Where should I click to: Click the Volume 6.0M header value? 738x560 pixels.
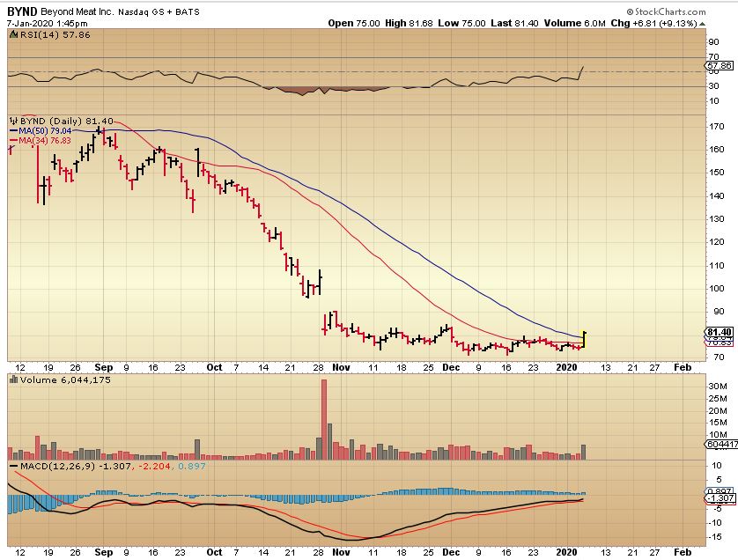[575, 23]
